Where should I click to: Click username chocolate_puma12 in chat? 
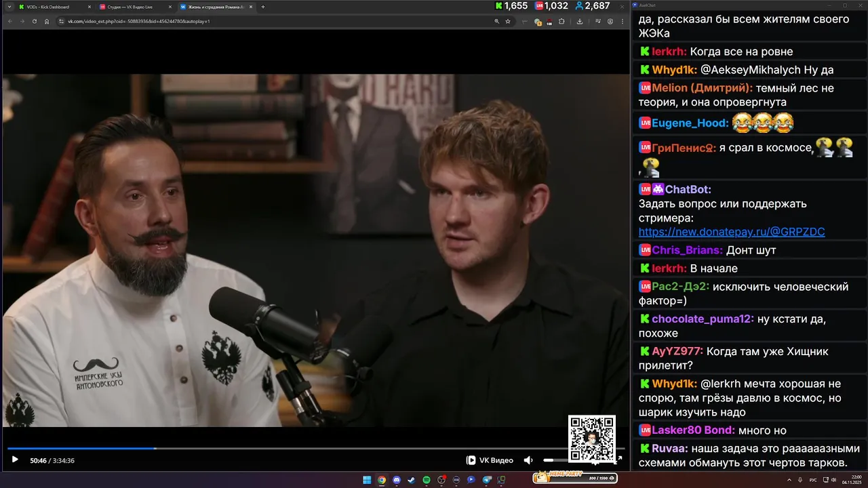pos(703,319)
